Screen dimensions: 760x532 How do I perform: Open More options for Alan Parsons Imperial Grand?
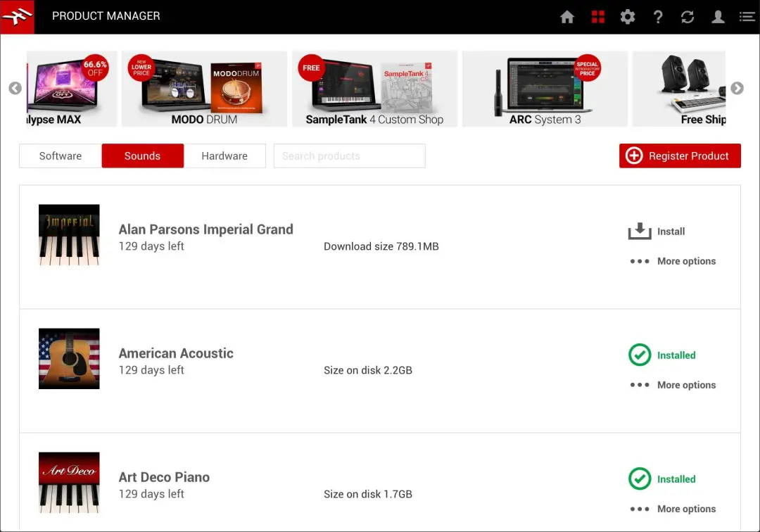coord(673,261)
